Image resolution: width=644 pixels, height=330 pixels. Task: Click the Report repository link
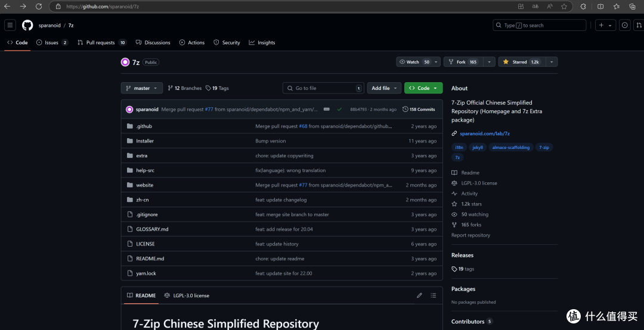(470, 235)
